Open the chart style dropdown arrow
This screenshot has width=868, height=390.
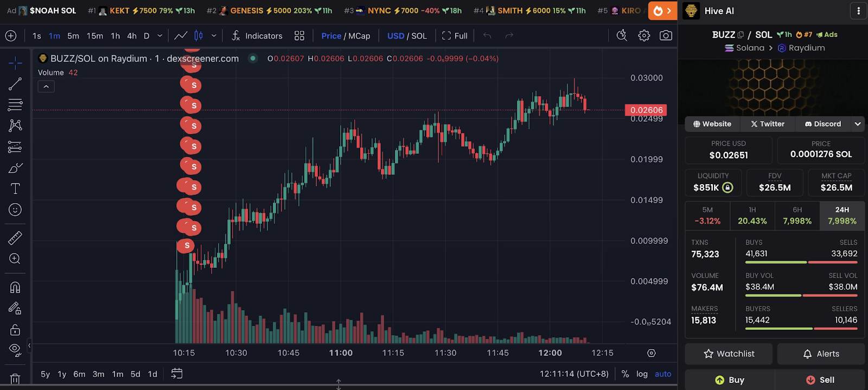(214, 36)
